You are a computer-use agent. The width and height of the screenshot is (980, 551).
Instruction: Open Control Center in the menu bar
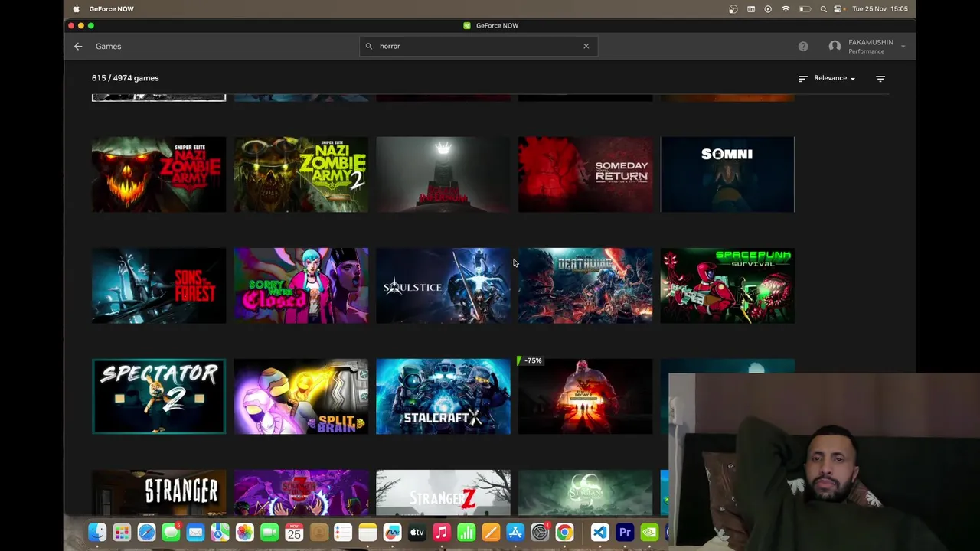[838, 9]
